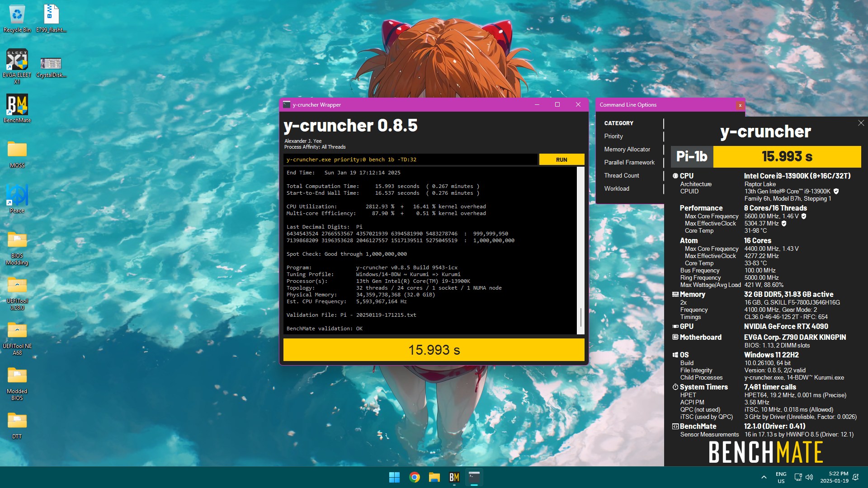Viewport: 868px width, 488px height.
Task: Select the Parallel Framework category
Action: (629, 162)
